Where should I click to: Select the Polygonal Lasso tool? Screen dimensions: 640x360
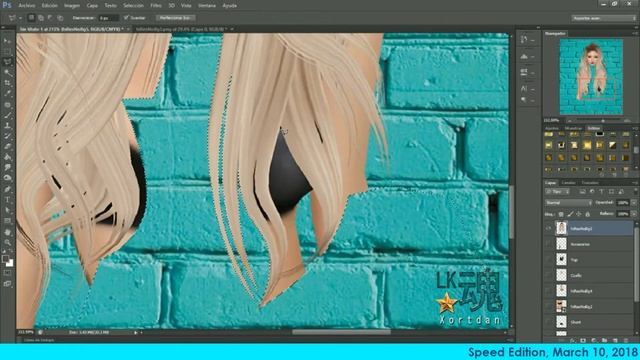click(x=7, y=62)
